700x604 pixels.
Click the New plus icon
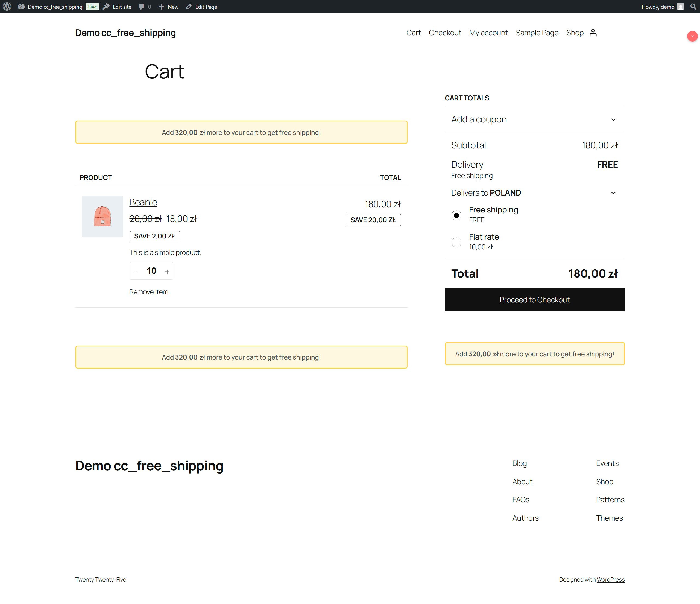(x=162, y=7)
